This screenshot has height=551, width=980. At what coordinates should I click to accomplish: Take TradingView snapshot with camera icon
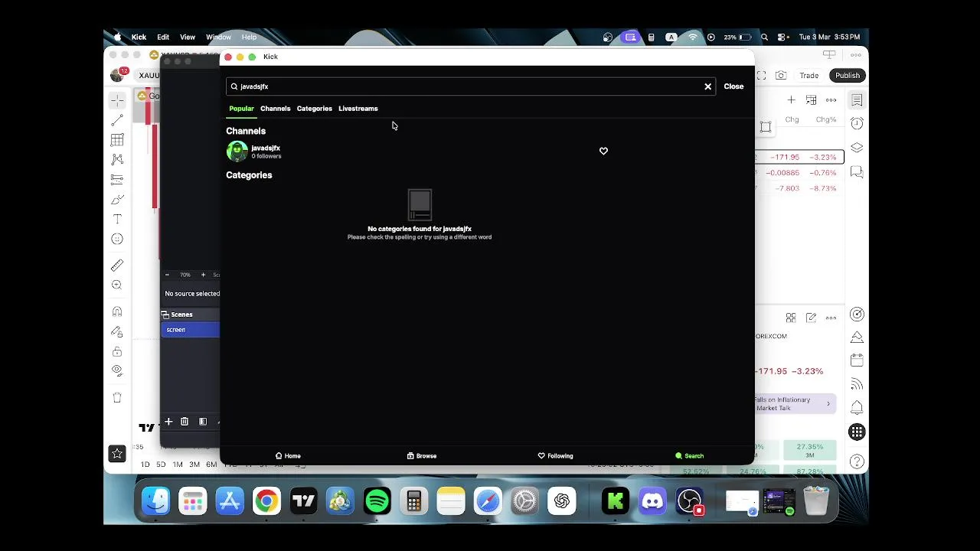point(781,76)
